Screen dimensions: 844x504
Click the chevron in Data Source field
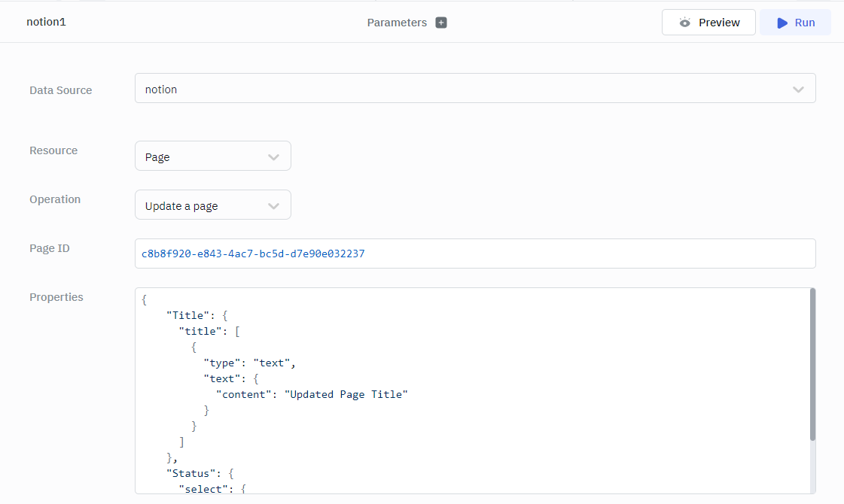798,90
